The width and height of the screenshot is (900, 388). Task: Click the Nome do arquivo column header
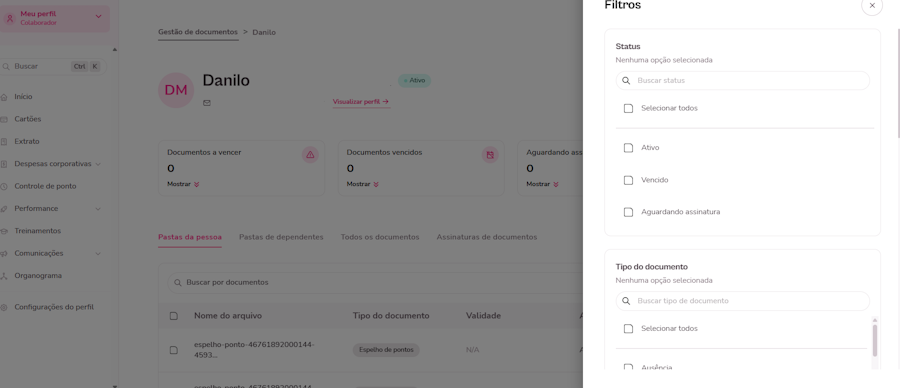(x=228, y=316)
